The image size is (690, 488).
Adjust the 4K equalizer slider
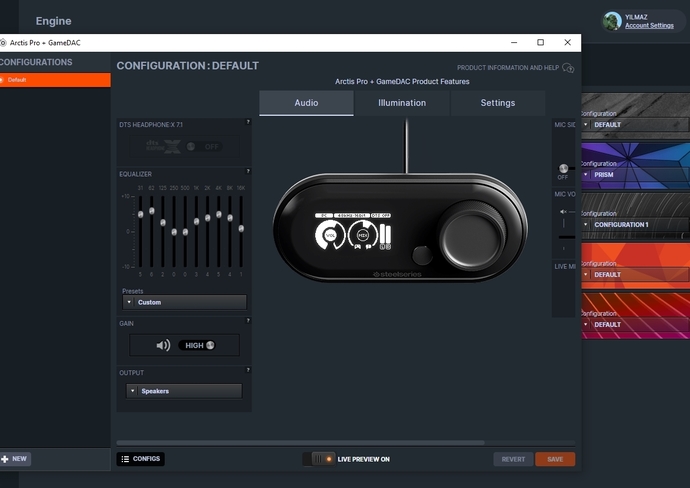click(219, 214)
